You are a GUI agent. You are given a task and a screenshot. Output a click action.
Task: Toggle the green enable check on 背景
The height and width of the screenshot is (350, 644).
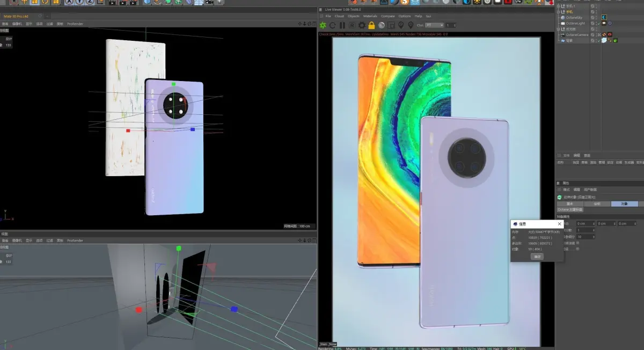(599, 40)
